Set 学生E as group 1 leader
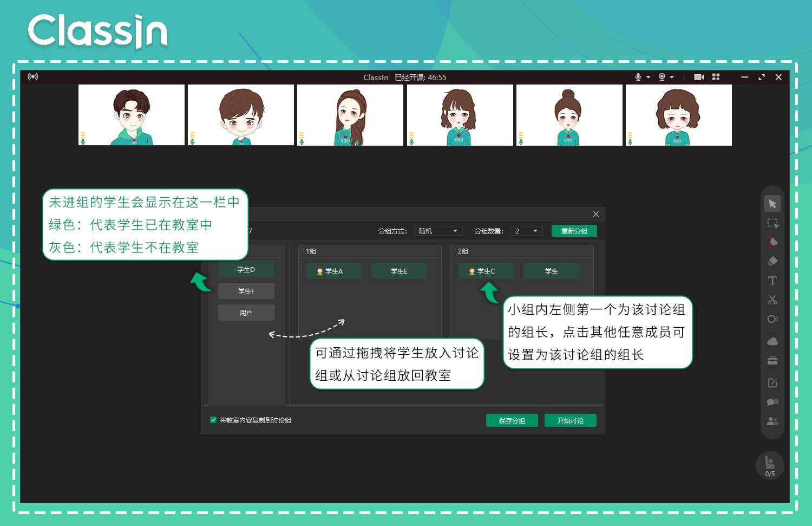This screenshot has width=812, height=526. pos(399,271)
